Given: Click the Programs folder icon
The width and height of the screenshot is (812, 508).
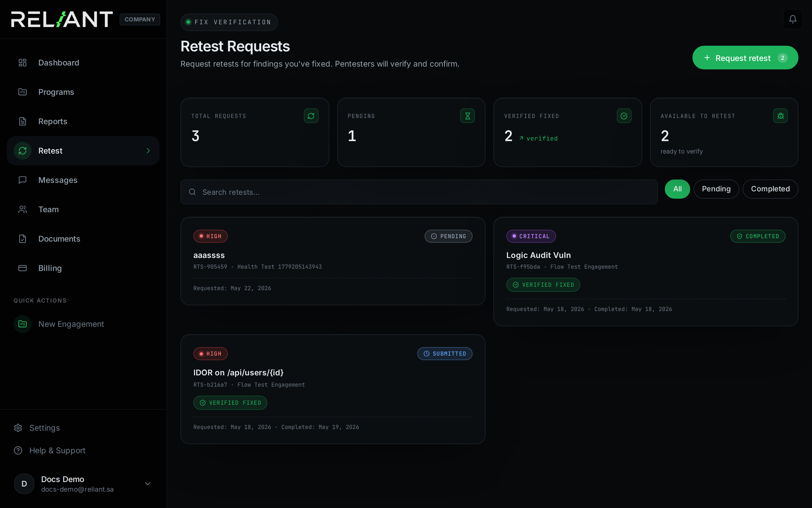Looking at the screenshot, I should pos(23,92).
